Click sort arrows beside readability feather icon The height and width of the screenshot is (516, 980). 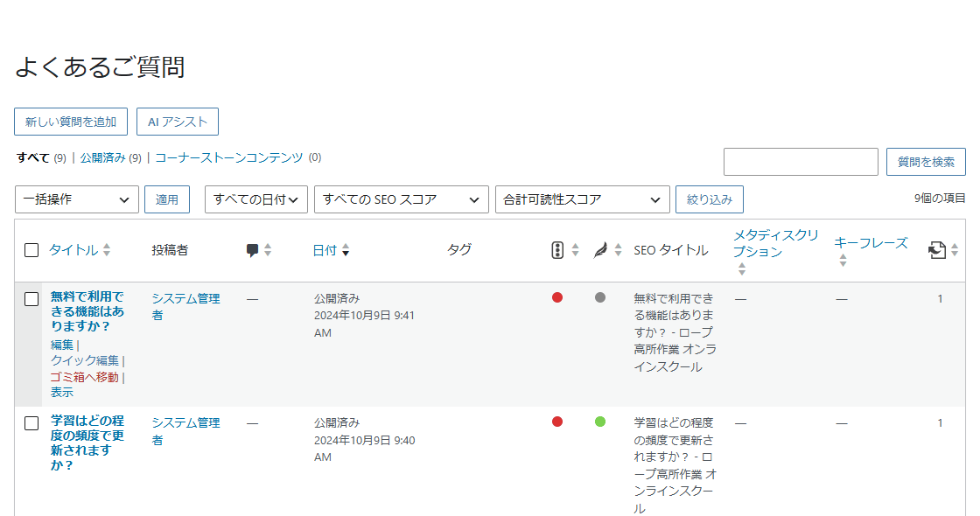(618, 250)
